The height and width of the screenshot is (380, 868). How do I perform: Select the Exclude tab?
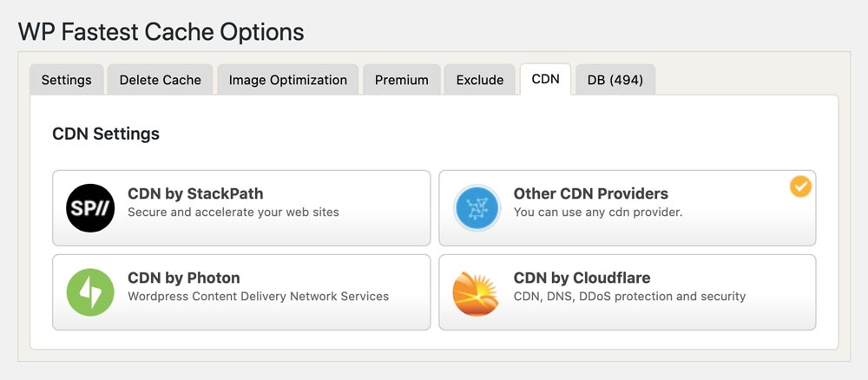[479, 80]
